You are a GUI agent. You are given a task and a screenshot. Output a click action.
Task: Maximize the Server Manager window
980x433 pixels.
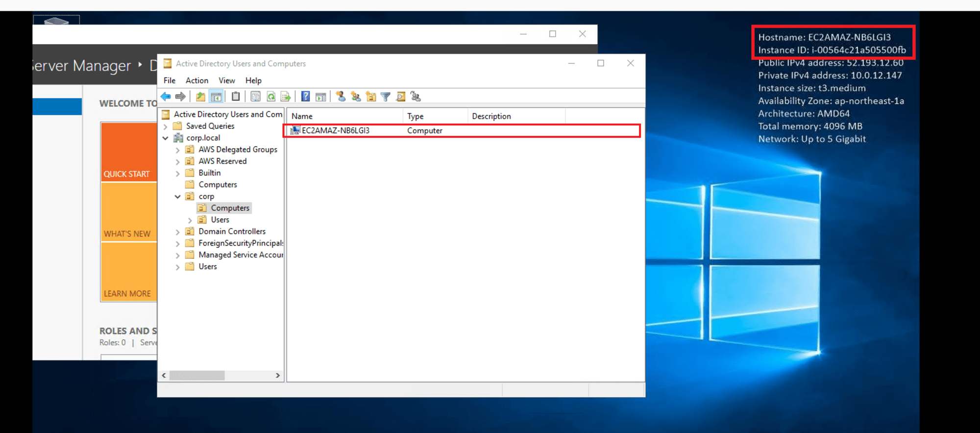[x=553, y=34]
